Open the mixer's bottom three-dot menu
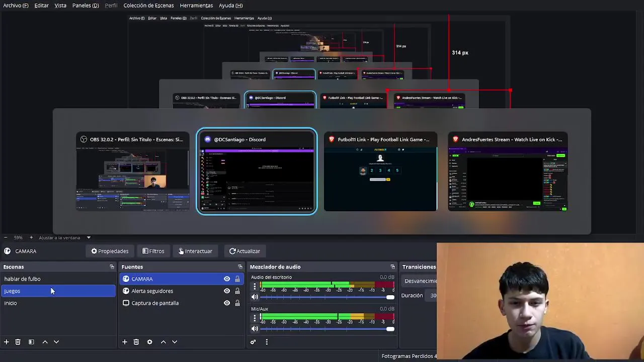644x362 pixels. (x=267, y=342)
